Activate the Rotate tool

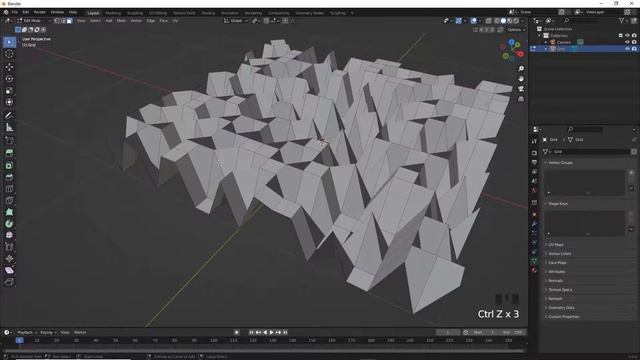(x=9, y=79)
